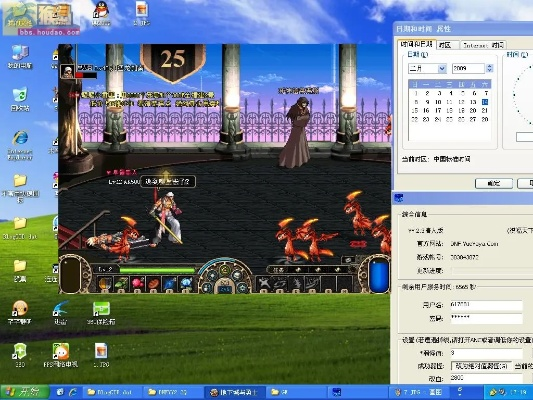Open the 360 desktop shortcut with green plus
Viewport: 533px width, 400px height.
(x=20, y=355)
